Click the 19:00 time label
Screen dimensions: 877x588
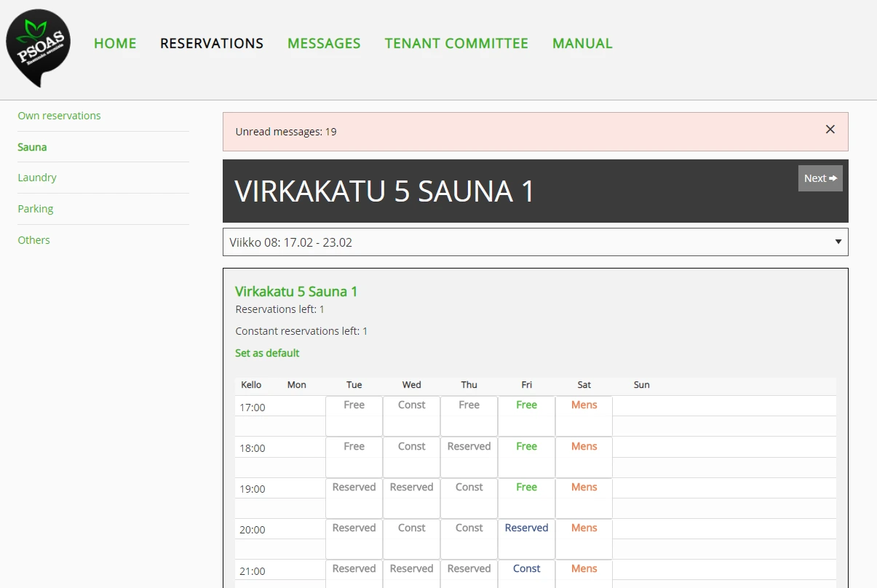coord(253,489)
